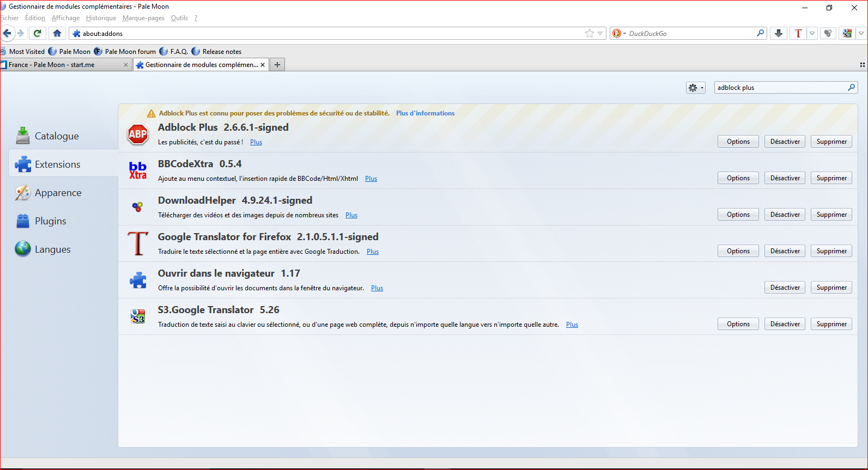Click the heart-like toolbar icon next to translator

tap(828, 33)
